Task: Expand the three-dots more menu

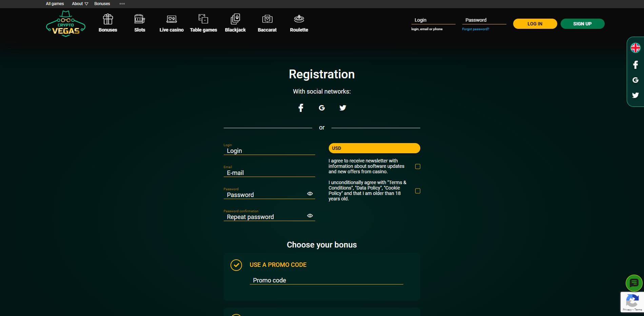Action: (x=122, y=4)
